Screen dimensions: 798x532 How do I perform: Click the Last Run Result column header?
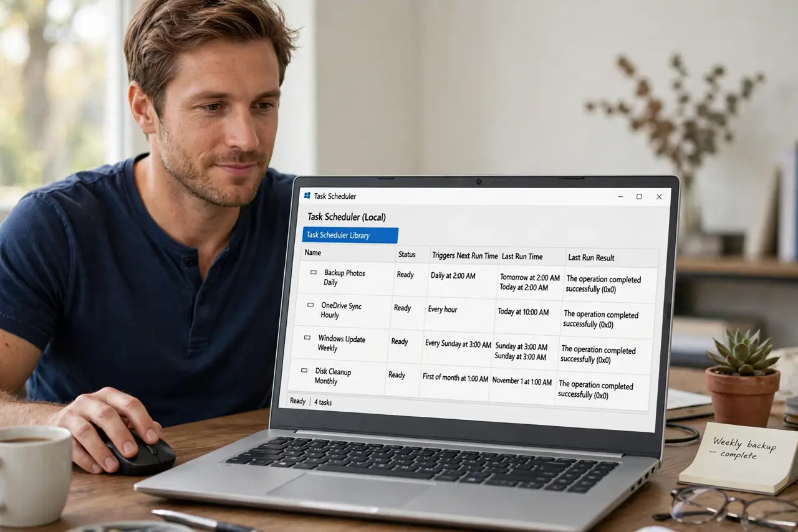pyautogui.click(x=591, y=257)
